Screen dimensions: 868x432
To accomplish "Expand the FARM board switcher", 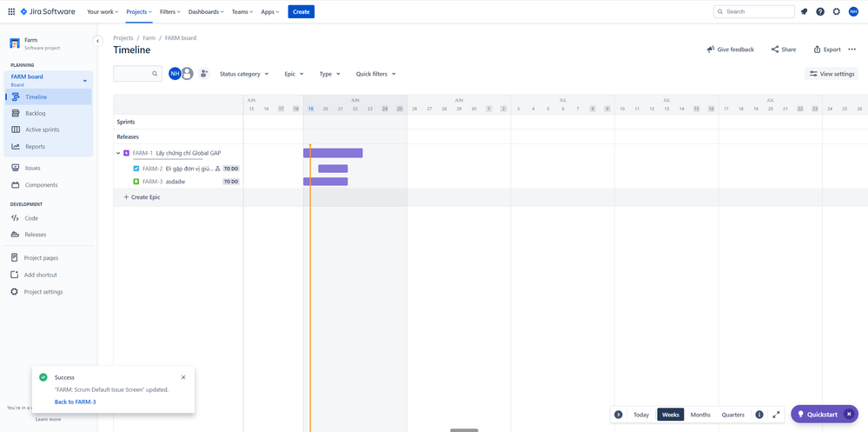I will (x=84, y=80).
